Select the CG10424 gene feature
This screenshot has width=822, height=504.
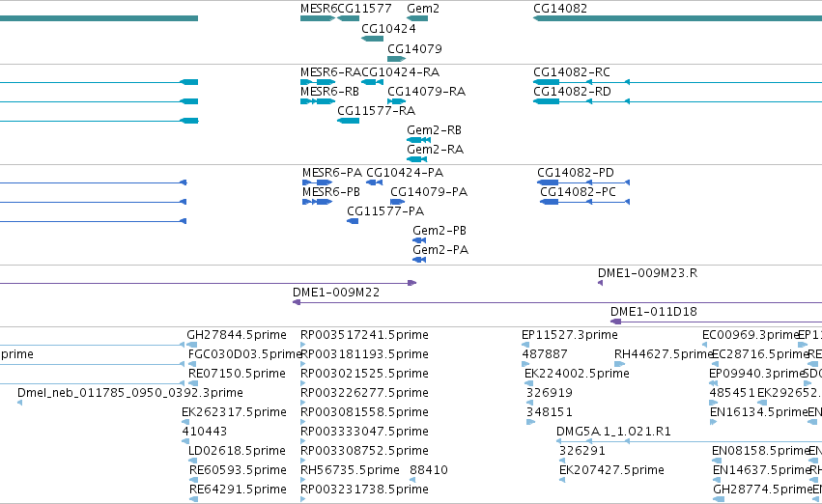[372, 39]
